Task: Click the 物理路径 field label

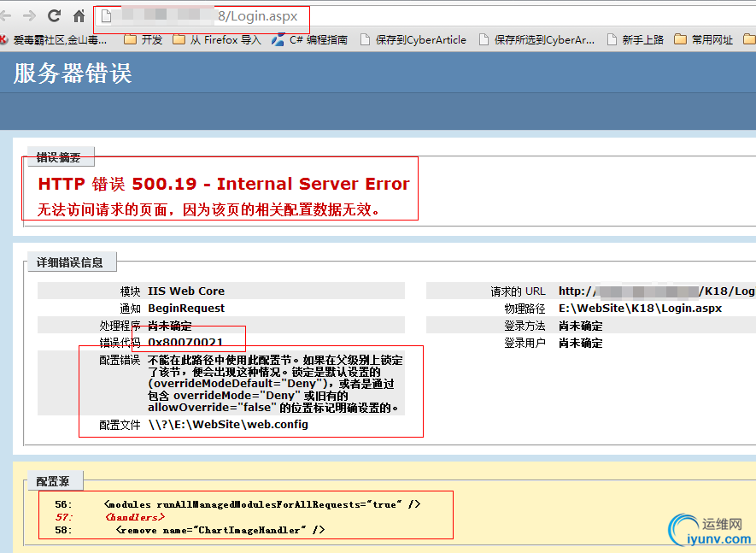Action: pyautogui.click(x=525, y=309)
